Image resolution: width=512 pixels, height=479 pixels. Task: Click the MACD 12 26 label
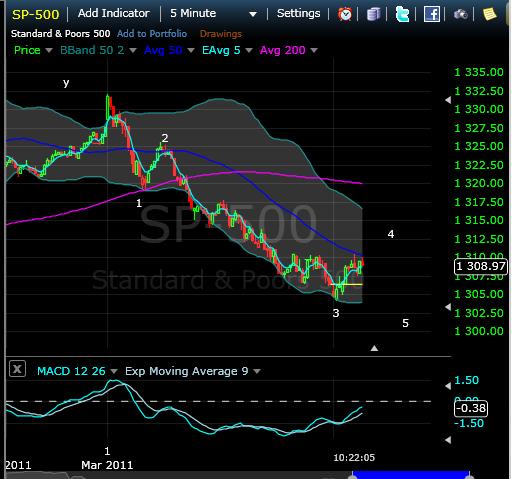[x=71, y=371]
